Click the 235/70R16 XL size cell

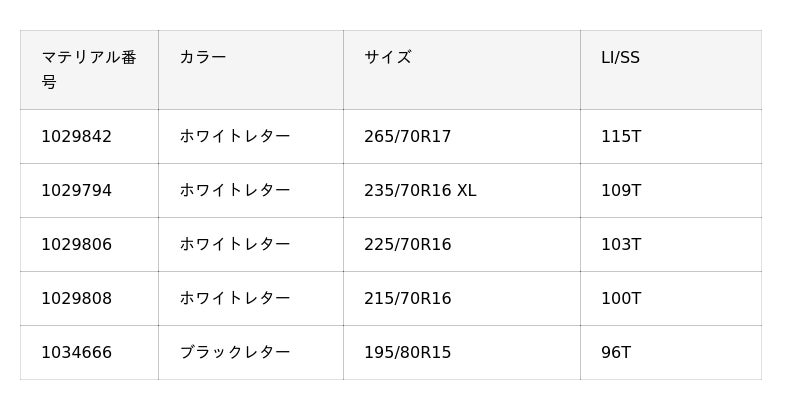tap(420, 191)
